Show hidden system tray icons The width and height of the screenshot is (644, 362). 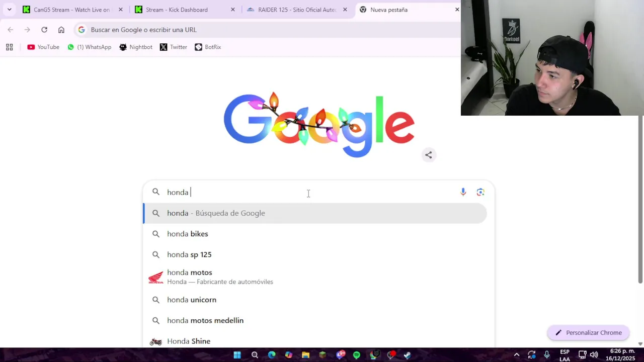point(516,355)
